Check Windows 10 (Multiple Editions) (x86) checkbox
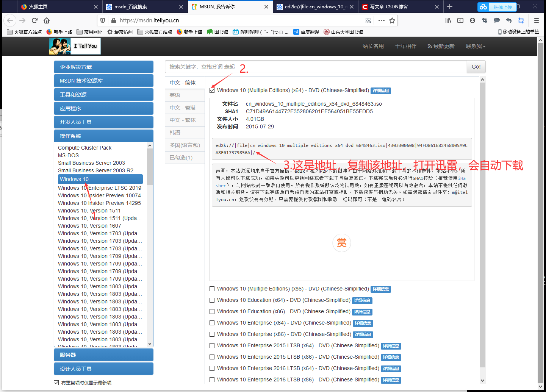This screenshot has width=546, height=392. pyautogui.click(x=212, y=289)
